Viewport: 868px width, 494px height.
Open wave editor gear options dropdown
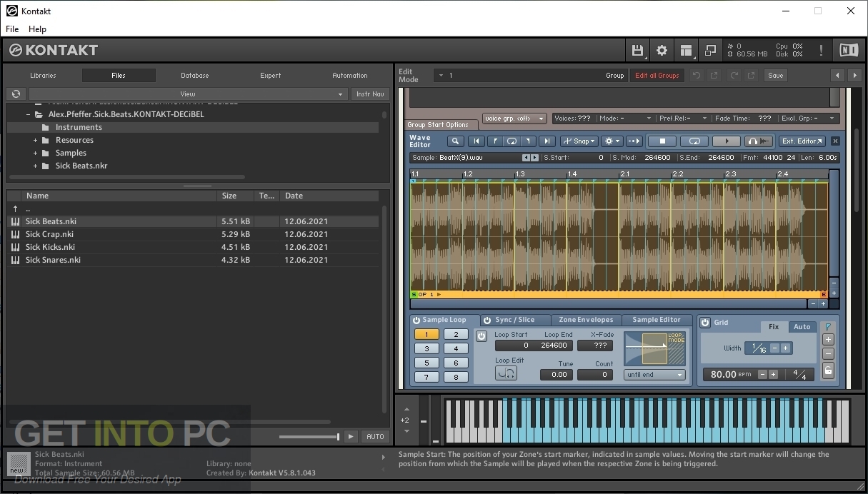coord(612,141)
